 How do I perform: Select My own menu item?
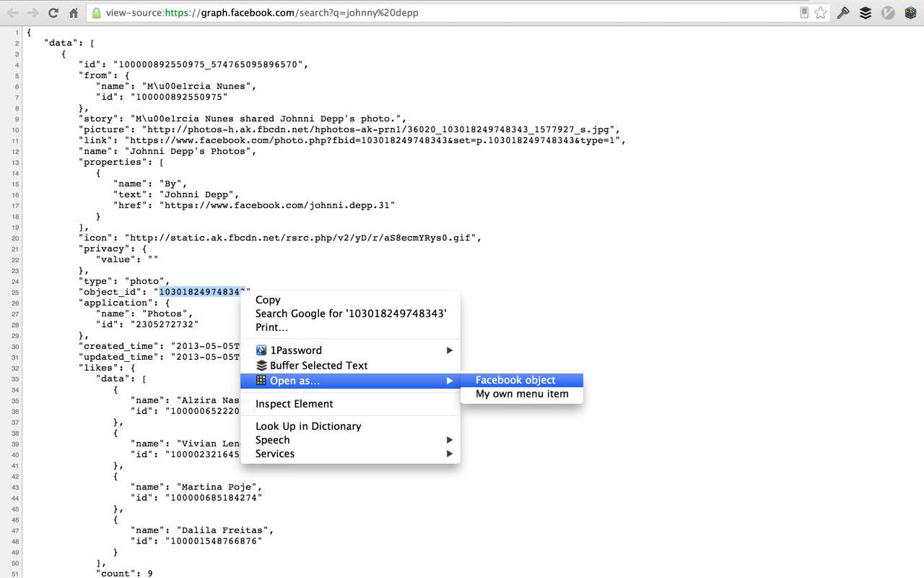[x=521, y=394]
